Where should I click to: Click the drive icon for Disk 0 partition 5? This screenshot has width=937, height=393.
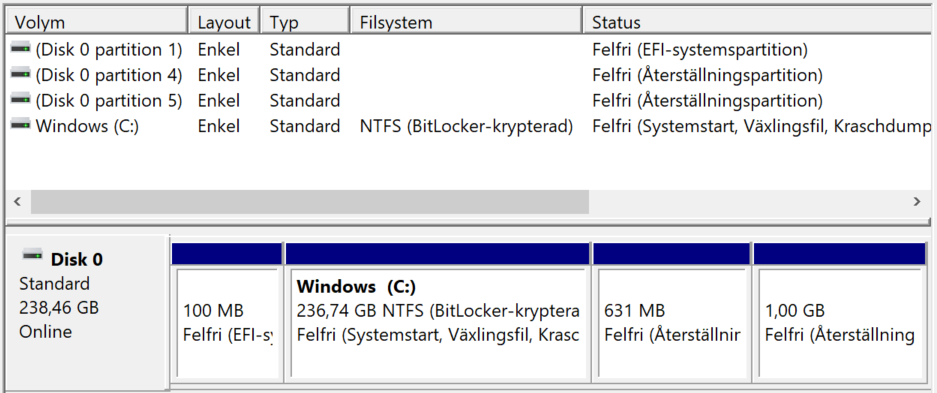(x=21, y=99)
